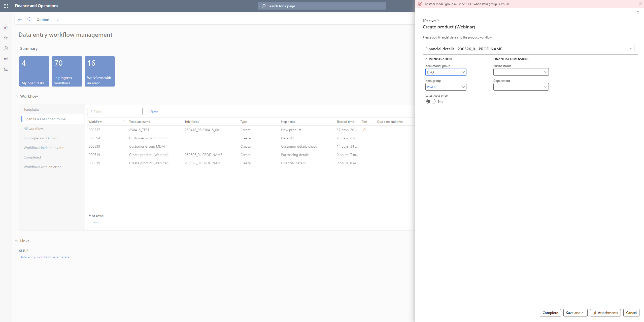Click Search for a page box
This screenshot has width=644, height=322.
point(322,6)
